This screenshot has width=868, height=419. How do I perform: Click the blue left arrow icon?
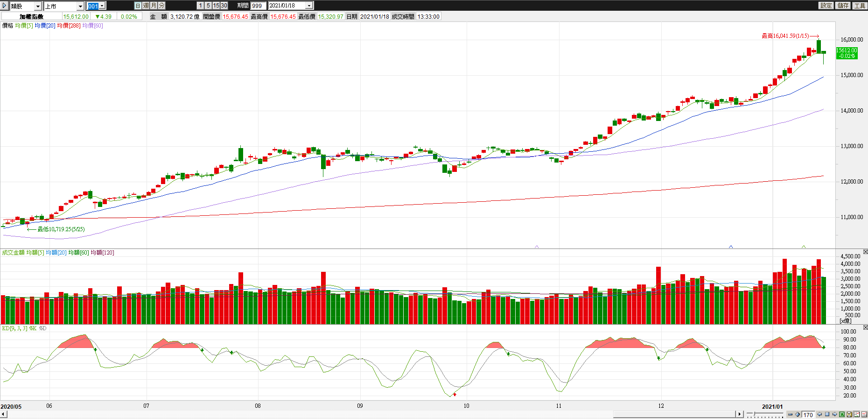tap(819, 414)
